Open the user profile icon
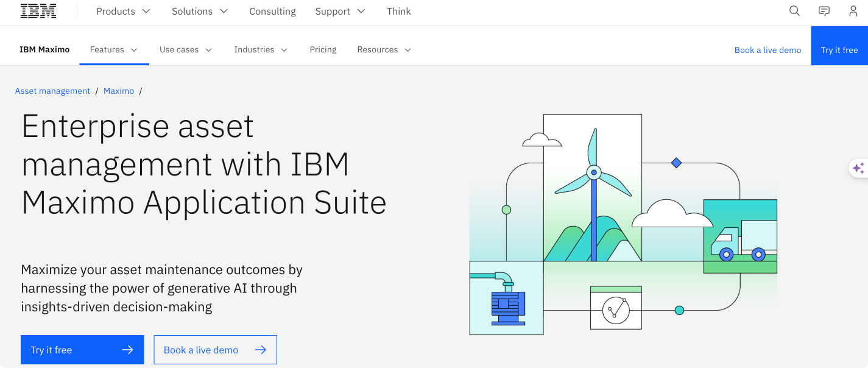 pyautogui.click(x=853, y=11)
